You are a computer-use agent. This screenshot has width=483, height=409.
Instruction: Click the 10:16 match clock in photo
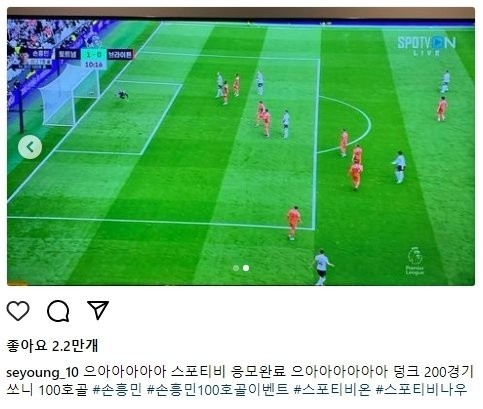94,64
